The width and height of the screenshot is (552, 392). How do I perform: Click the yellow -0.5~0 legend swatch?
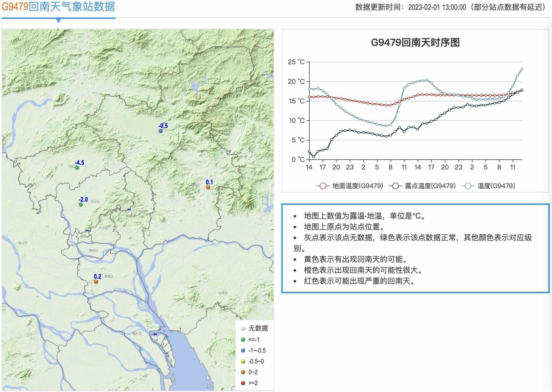pos(243,361)
